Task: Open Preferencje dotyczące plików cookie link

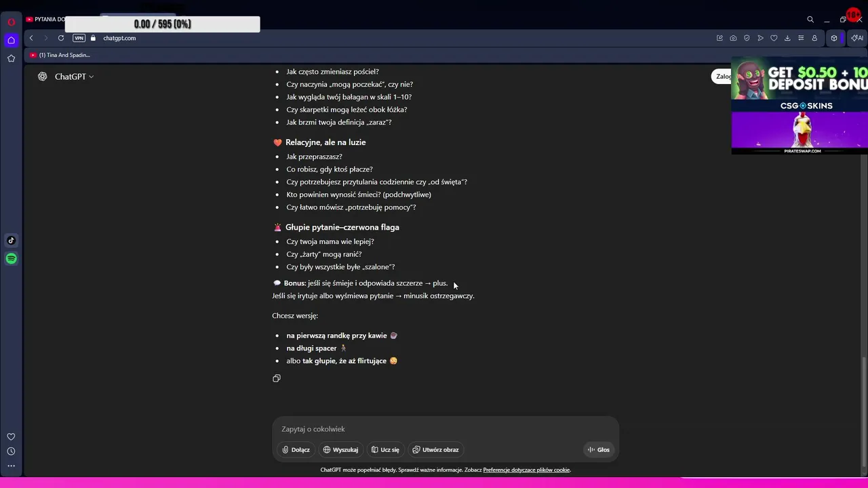Action: (526, 470)
